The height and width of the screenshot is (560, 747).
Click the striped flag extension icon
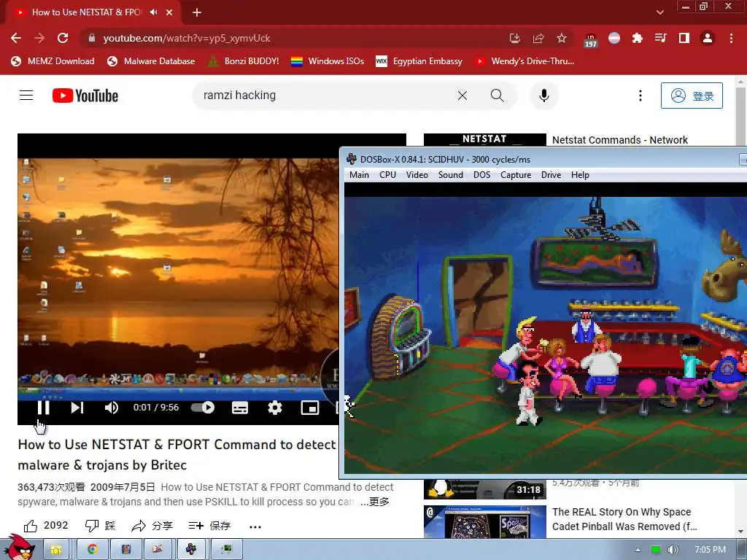pyautogui.click(x=614, y=38)
